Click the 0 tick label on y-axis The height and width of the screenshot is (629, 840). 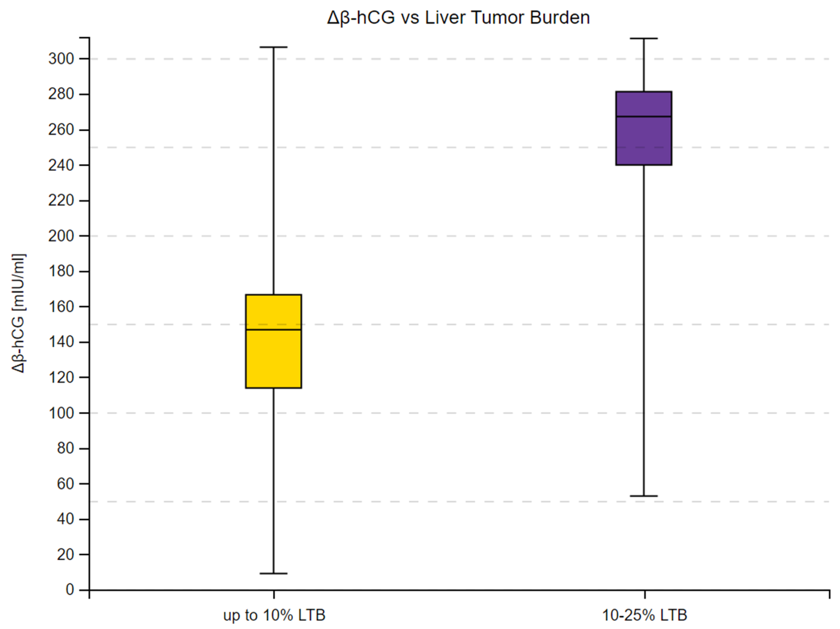tap(70, 589)
